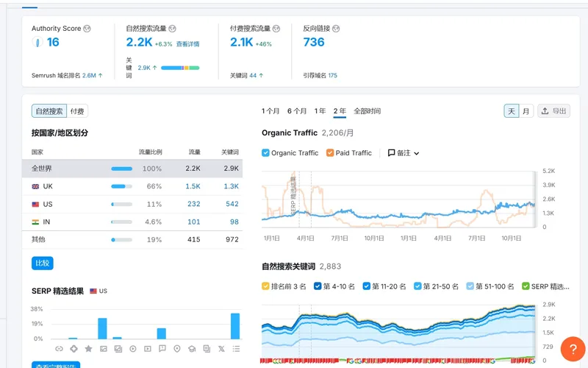
Task: Uncheck the Paid Traffic checkbox
Action: point(330,153)
